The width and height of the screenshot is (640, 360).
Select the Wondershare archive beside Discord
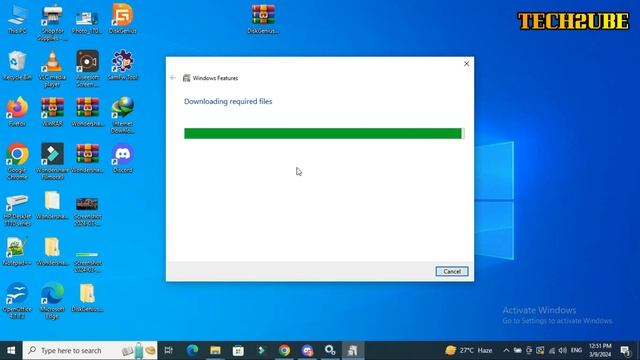pyautogui.click(x=87, y=158)
